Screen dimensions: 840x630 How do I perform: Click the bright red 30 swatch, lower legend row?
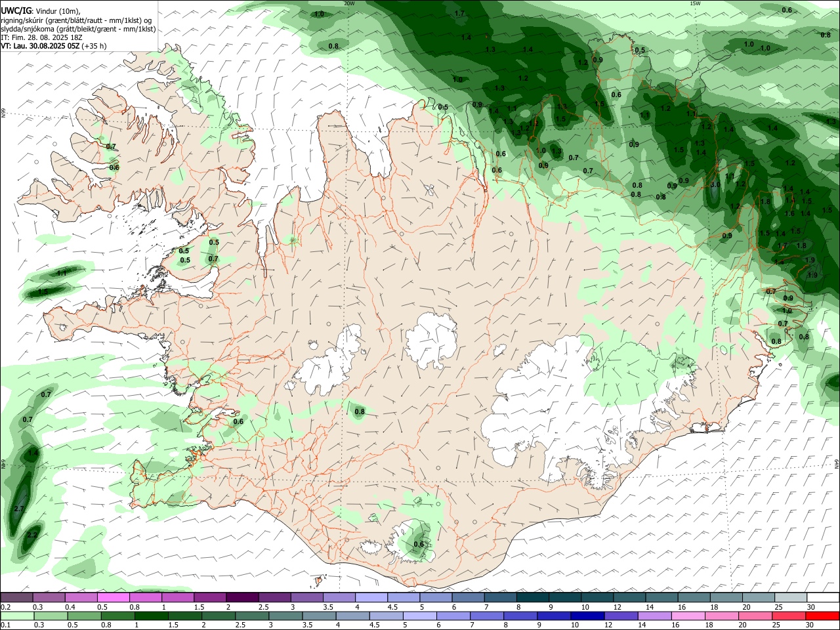click(x=822, y=616)
